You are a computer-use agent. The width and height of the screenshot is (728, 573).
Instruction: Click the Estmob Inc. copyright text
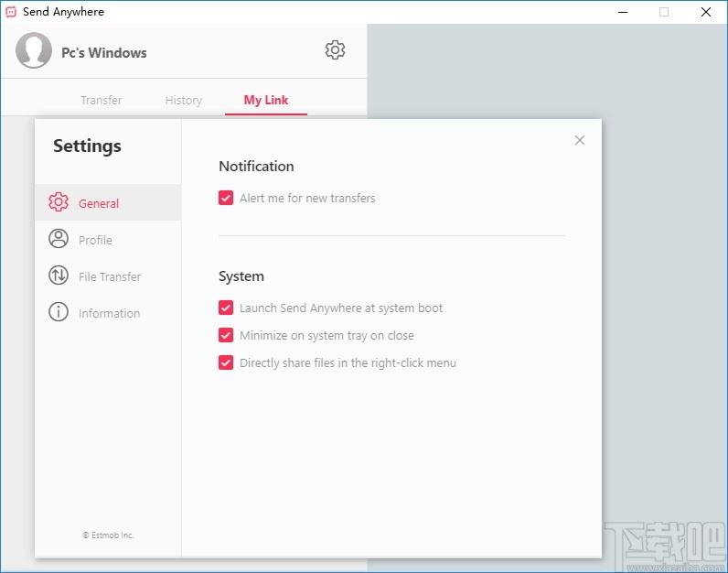coord(108,535)
